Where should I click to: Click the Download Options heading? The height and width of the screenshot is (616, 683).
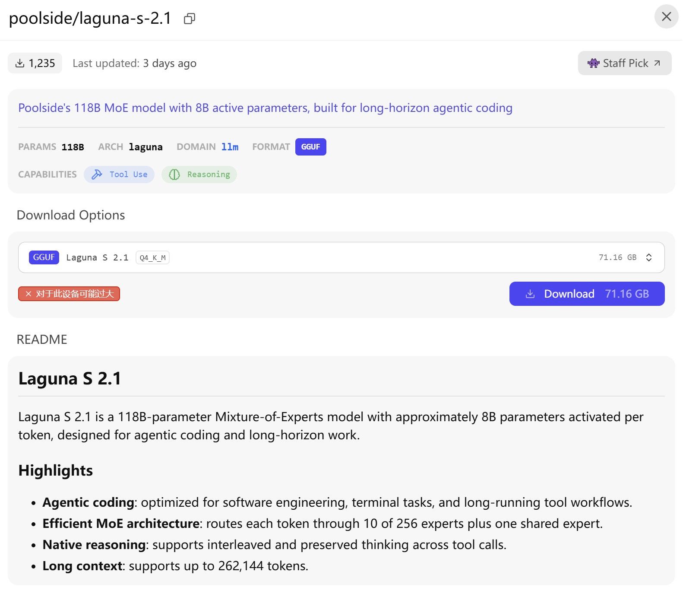(71, 215)
